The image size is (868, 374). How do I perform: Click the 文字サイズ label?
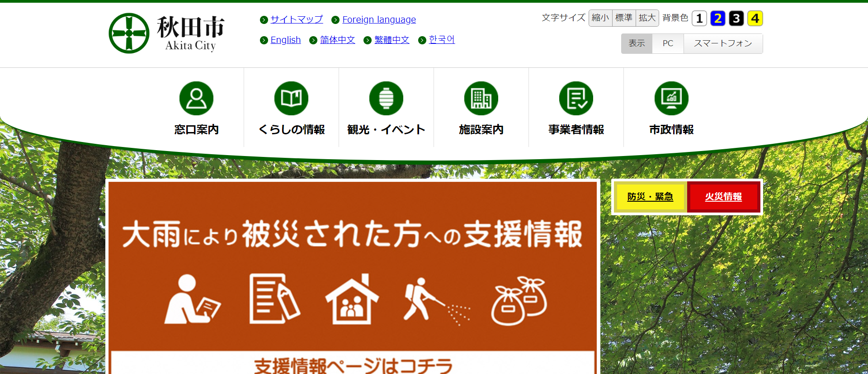click(x=563, y=18)
